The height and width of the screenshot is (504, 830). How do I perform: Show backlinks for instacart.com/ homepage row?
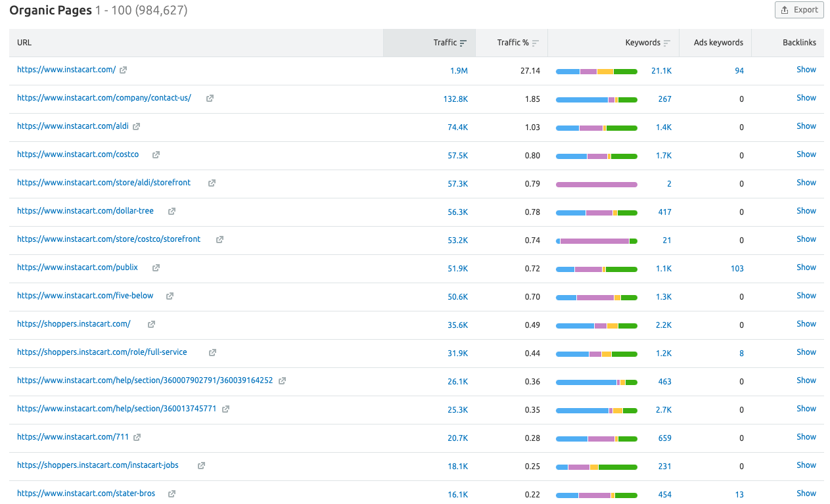pyautogui.click(x=806, y=70)
